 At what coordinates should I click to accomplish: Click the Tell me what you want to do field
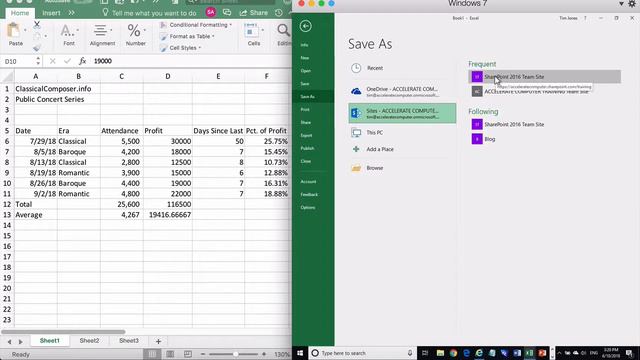tap(149, 13)
